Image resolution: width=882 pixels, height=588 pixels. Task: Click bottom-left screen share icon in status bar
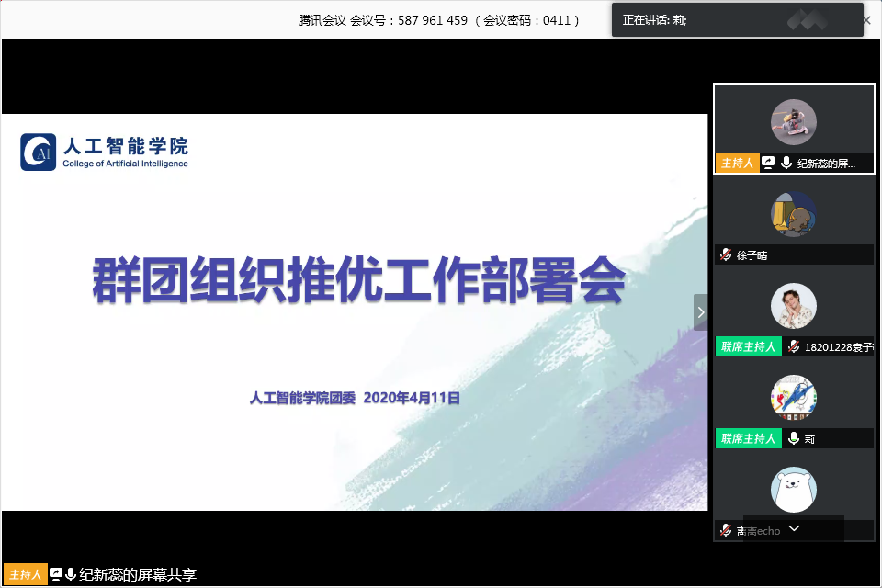[x=56, y=574]
